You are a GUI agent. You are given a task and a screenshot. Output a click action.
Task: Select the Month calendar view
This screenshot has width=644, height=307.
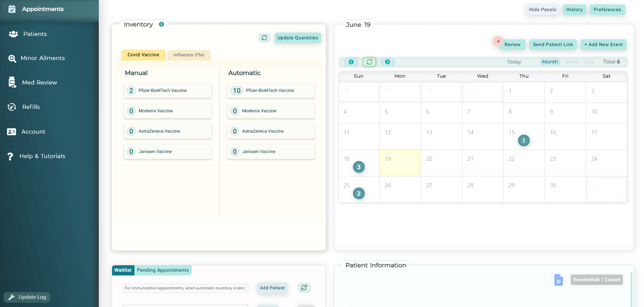coord(550,62)
